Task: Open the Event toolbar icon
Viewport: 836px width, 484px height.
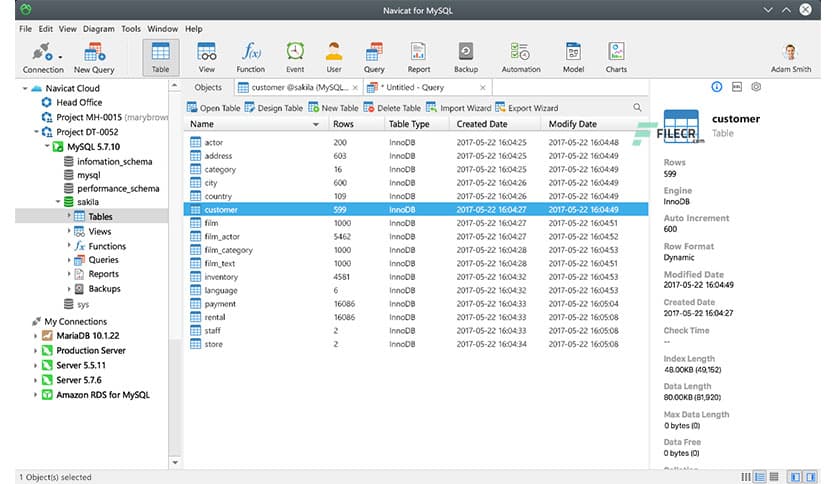Action: pyautogui.click(x=295, y=58)
